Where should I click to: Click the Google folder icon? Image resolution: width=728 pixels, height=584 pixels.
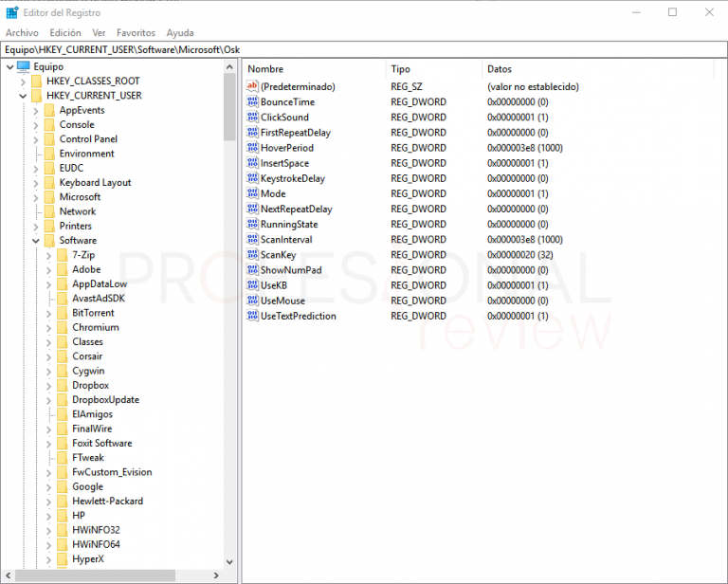(x=63, y=486)
